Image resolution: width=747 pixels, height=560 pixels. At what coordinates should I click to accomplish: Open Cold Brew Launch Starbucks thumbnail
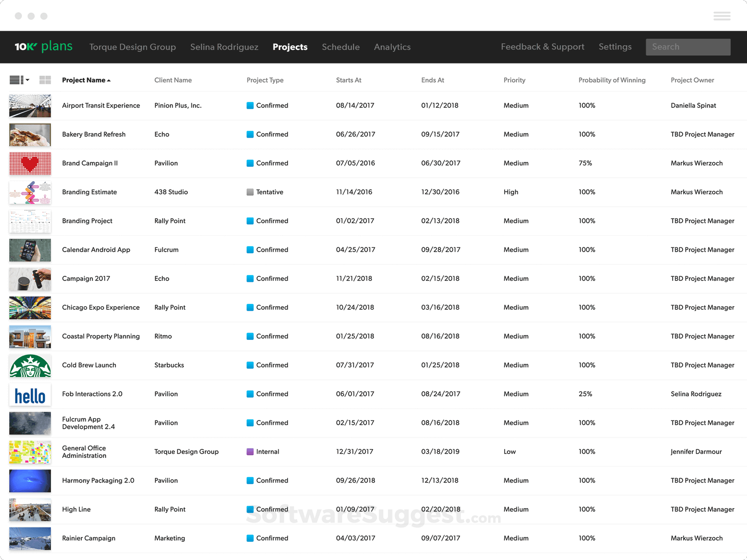coord(30,365)
